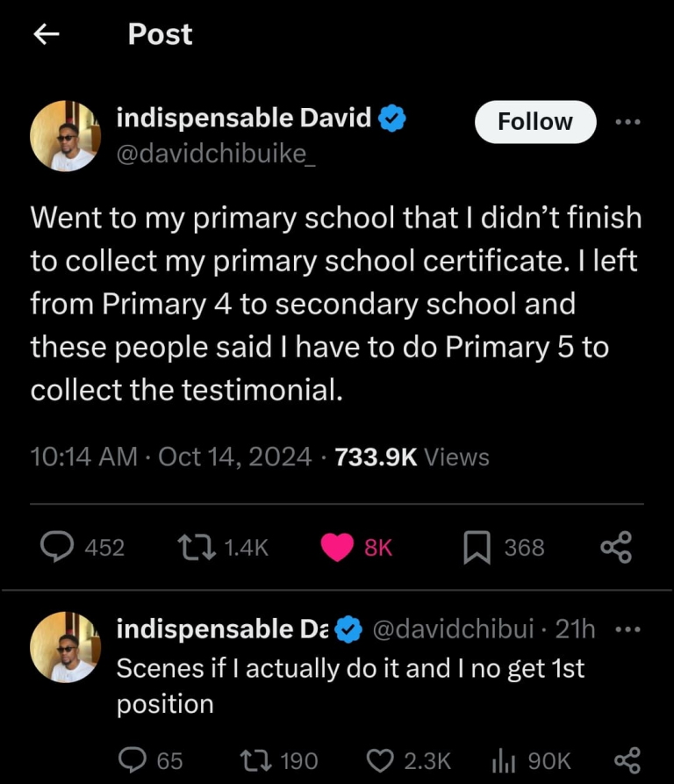The height and width of the screenshot is (784, 674).
Task: Follow indispensable David
Action: pos(534,121)
